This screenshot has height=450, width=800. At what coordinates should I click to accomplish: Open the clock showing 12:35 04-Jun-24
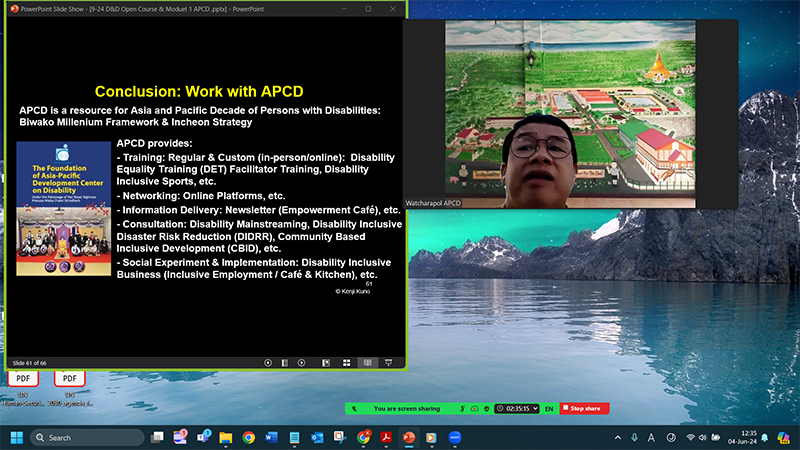click(742, 438)
